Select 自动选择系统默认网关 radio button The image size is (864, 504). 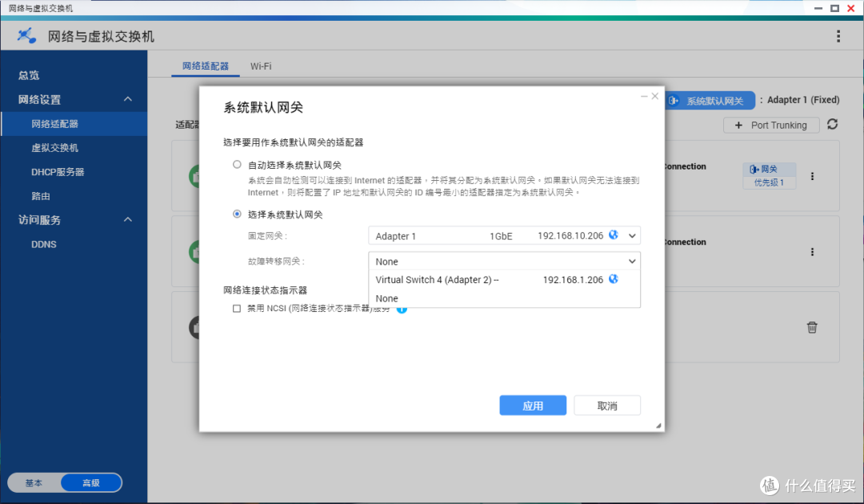pyautogui.click(x=237, y=164)
